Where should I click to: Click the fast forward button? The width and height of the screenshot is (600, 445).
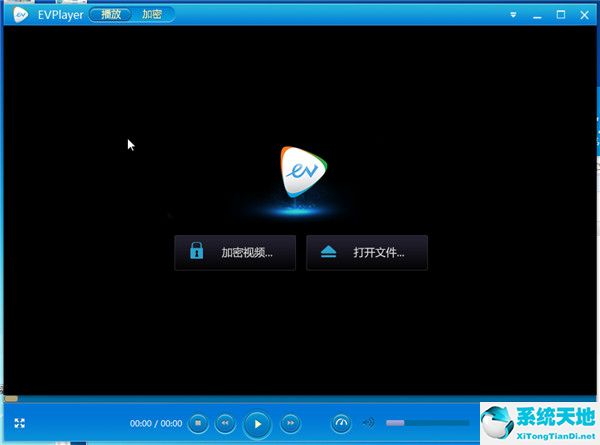pyautogui.click(x=290, y=423)
